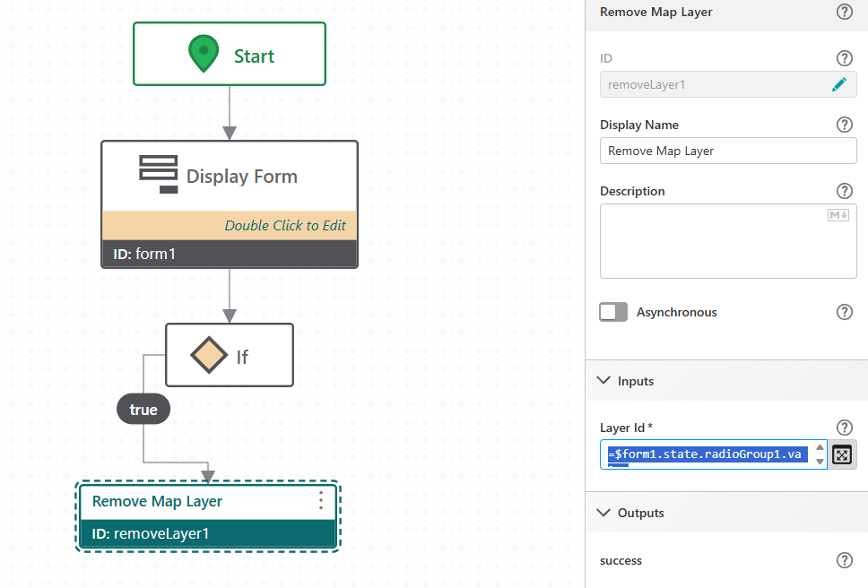
Task: Open help for success output
Action: click(844, 560)
